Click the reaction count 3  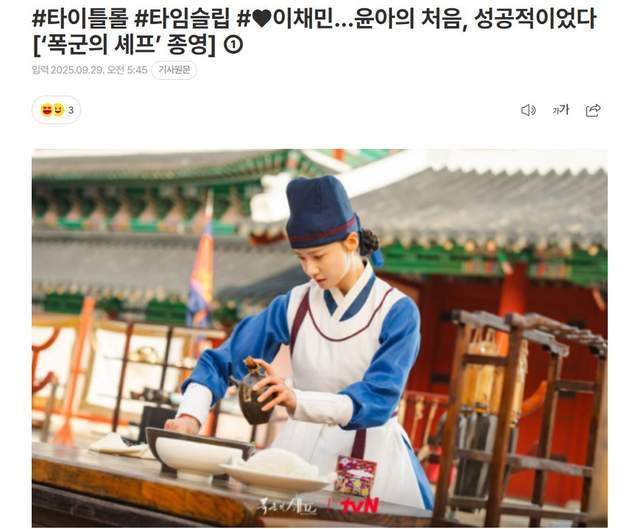click(71, 110)
